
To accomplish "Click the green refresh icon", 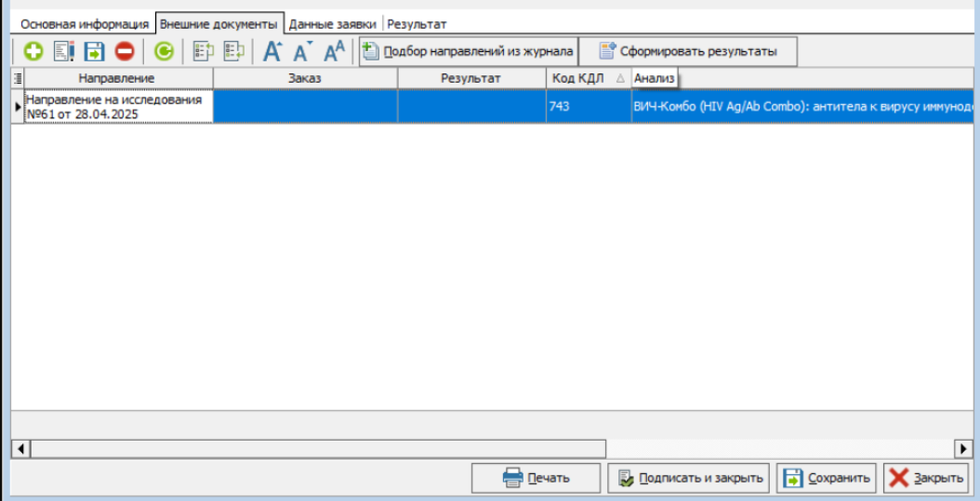I will pos(164,52).
